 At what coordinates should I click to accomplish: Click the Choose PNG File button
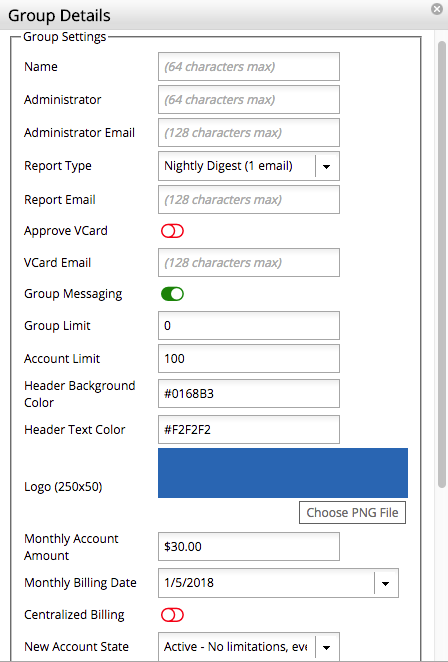353,513
